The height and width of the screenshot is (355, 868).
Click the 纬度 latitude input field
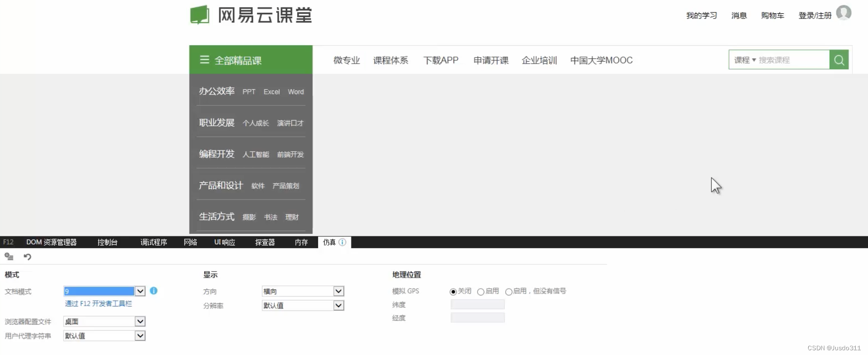478,304
